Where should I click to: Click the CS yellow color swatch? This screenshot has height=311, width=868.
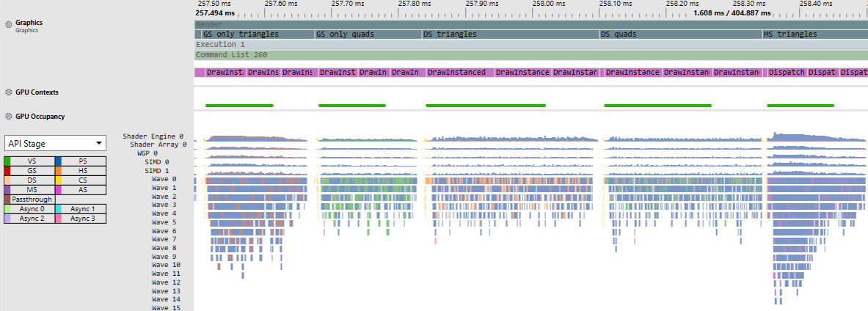[x=59, y=180]
